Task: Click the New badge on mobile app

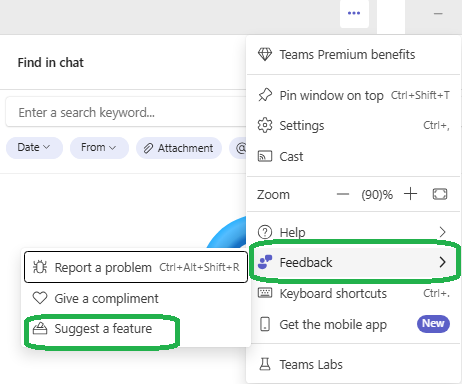Action: (x=433, y=323)
